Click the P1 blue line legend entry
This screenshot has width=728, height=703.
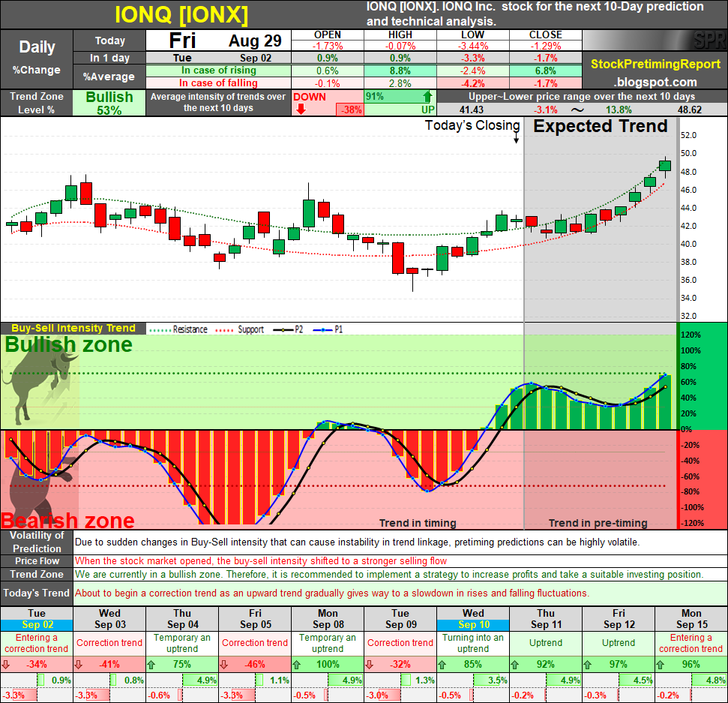pyautogui.click(x=328, y=329)
